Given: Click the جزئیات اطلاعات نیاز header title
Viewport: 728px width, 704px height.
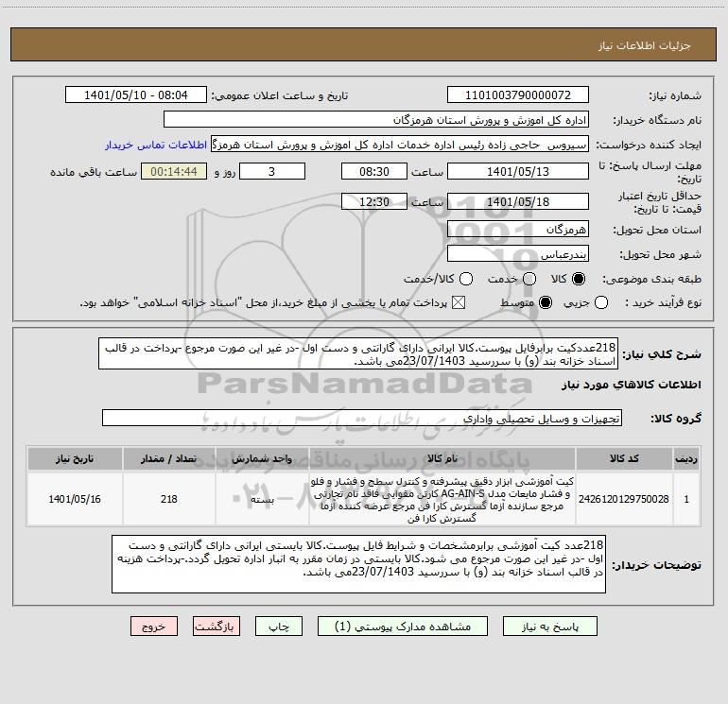Looking at the screenshot, I should click(x=644, y=45).
